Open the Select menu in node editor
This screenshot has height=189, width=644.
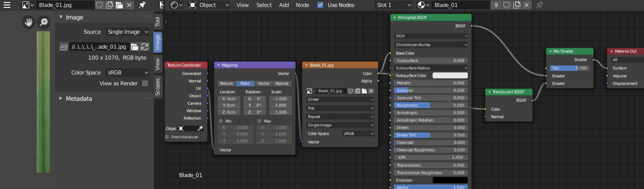264,5
